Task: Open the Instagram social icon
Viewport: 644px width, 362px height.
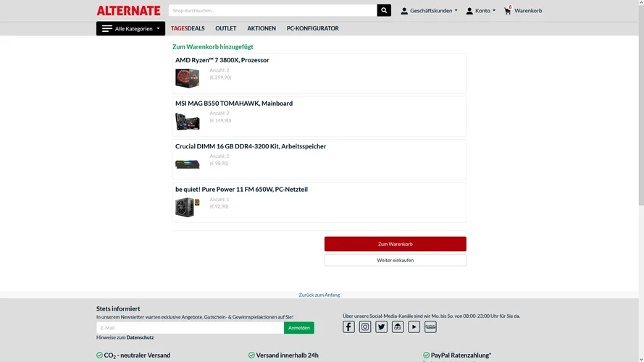Action: tap(365, 327)
